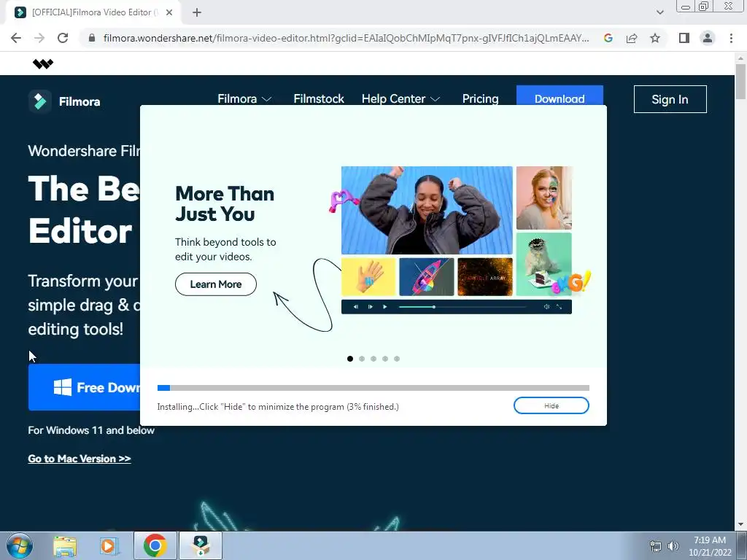
Task: Click rewind in the preview player
Action: pyautogui.click(x=356, y=307)
